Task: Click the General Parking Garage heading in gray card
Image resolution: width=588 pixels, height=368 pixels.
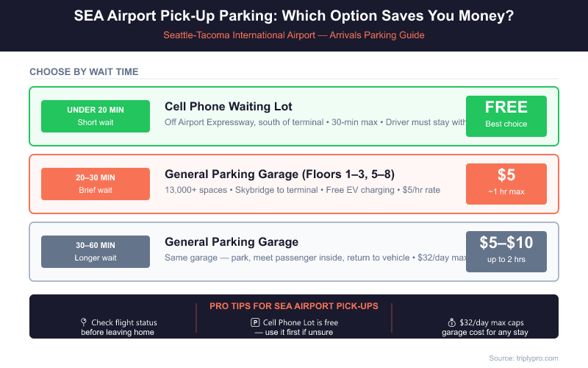Action: click(x=232, y=242)
